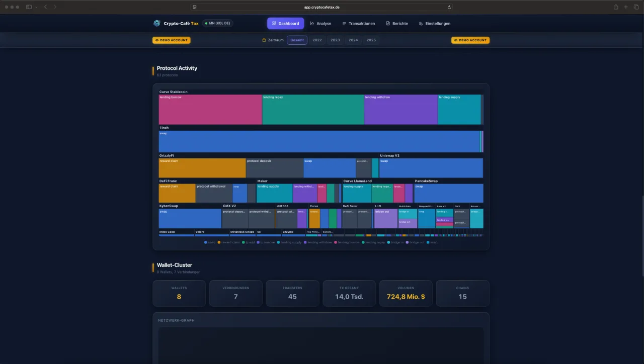Select GrizzlyFi's reward claim block

(x=202, y=168)
